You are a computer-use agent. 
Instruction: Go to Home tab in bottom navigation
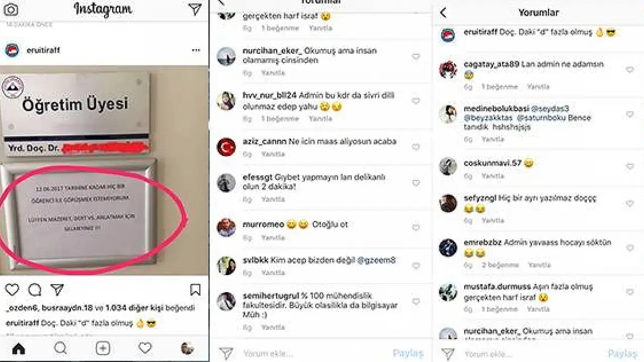pyautogui.click(x=19, y=348)
